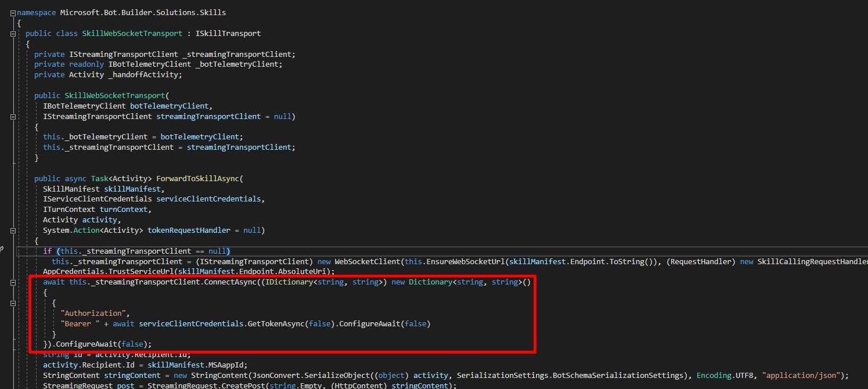
Task: Collapse the SkillWebSocketTransport class fold marker
Action: coord(13,34)
